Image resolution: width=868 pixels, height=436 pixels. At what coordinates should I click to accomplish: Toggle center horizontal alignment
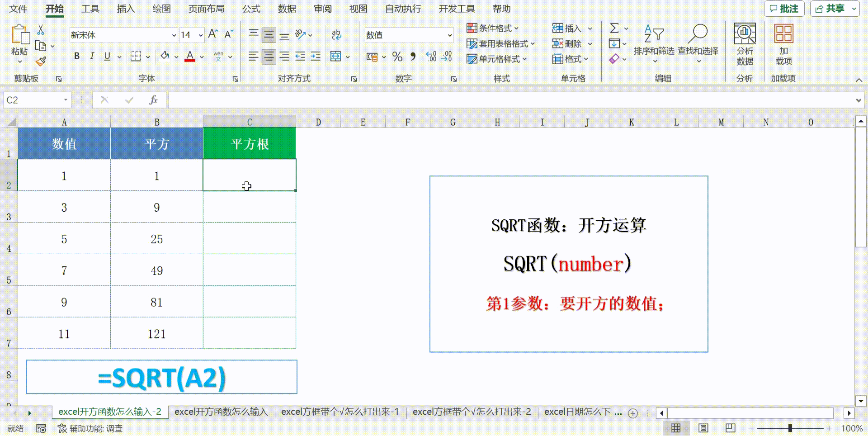(269, 56)
